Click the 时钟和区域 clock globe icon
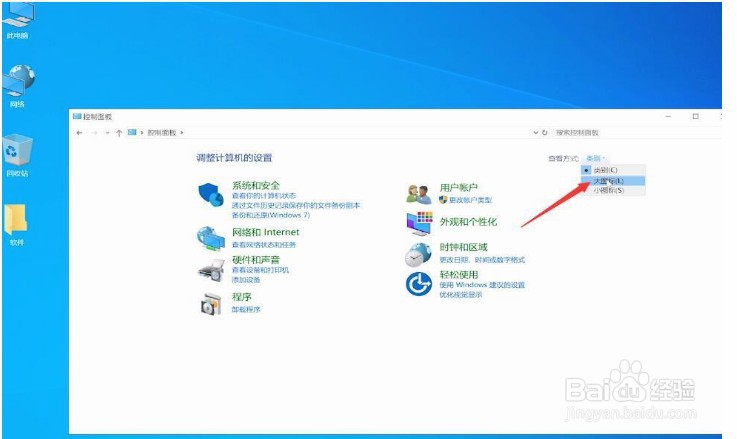Image resolution: width=737 pixels, height=439 pixels. (x=418, y=254)
